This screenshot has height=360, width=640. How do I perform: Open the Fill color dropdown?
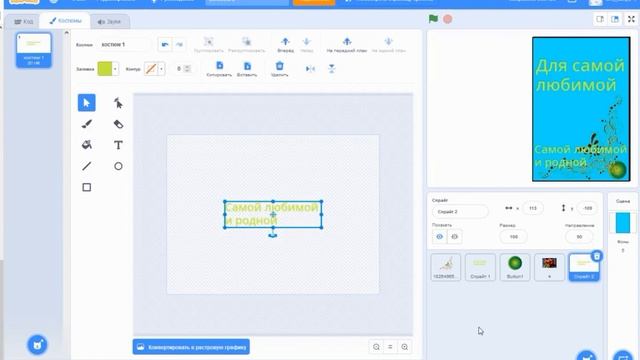(x=115, y=69)
